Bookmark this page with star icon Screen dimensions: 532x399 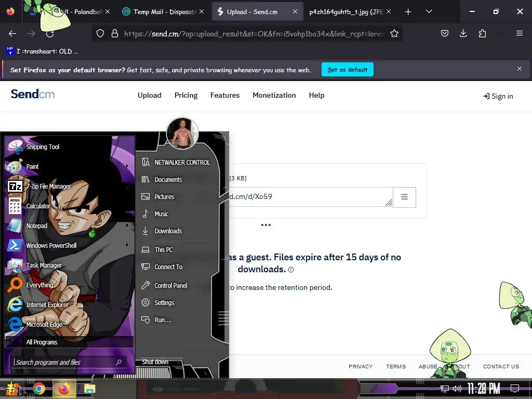[394, 34]
